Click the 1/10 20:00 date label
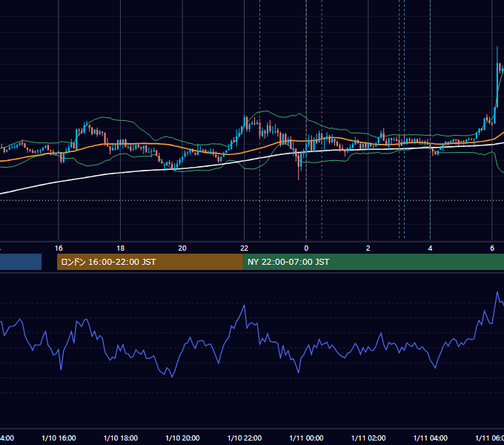 point(182,438)
